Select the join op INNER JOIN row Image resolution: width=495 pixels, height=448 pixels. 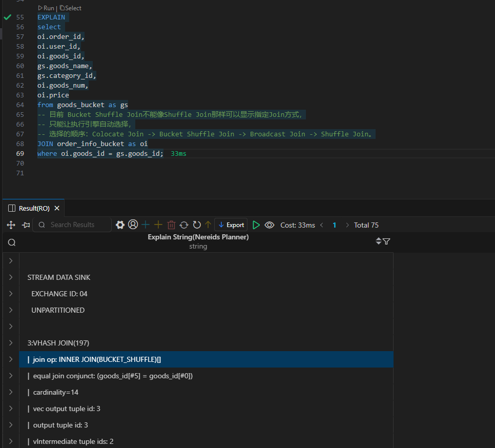click(205, 359)
